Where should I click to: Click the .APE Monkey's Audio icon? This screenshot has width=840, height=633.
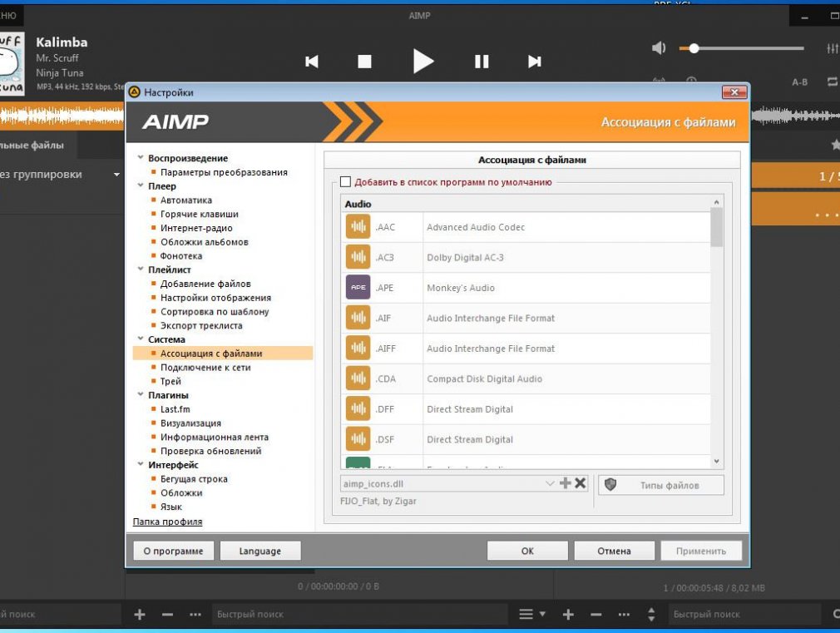(x=358, y=287)
